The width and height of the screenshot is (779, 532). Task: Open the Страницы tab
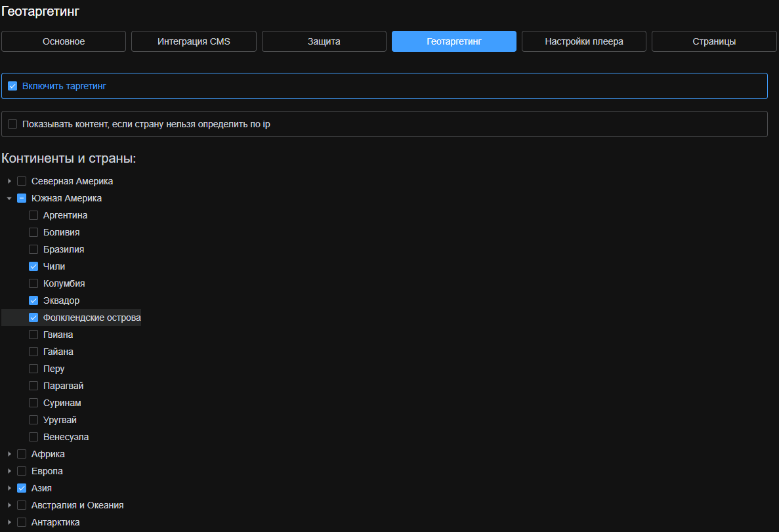pyautogui.click(x=715, y=41)
